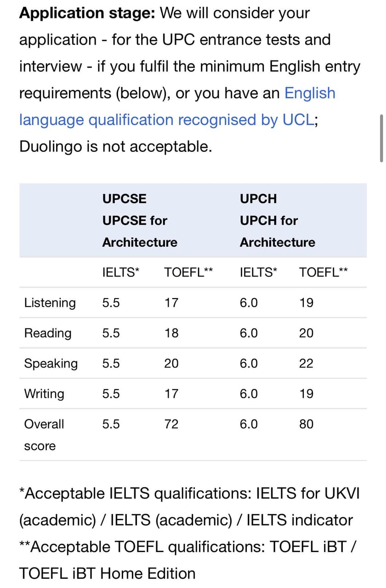Select the UPCSE column header

pos(125,199)
